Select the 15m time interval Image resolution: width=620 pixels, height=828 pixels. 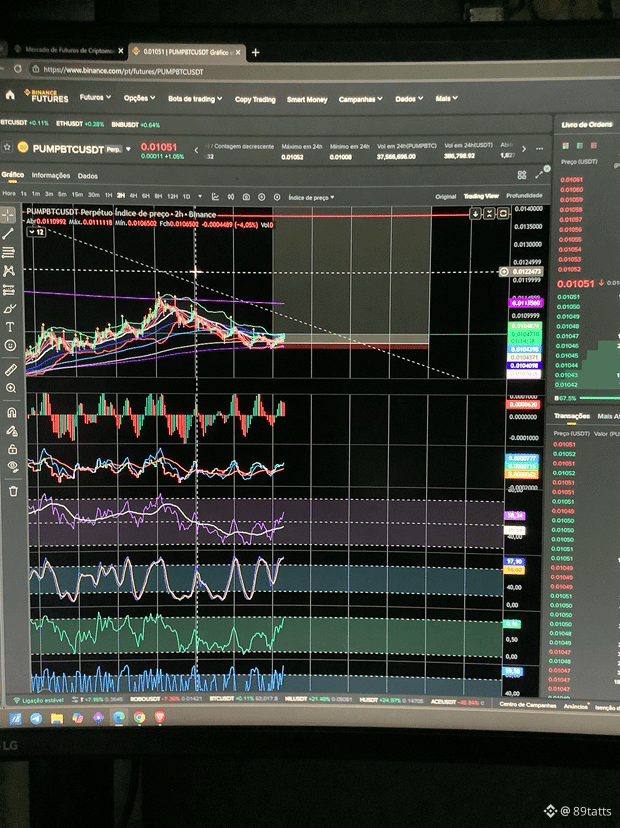[77, 195]
